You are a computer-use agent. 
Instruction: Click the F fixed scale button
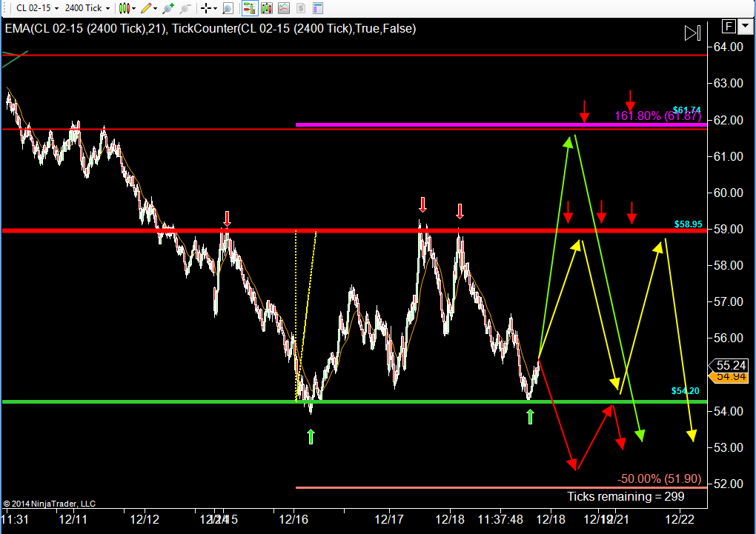pyautogui.click(x=729, y=26)
